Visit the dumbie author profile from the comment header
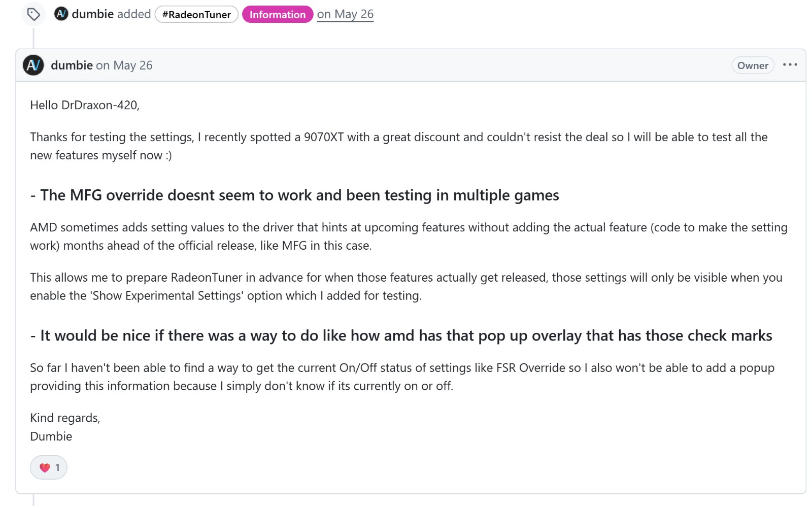Viewport: 812px width, 506px height. coord(72,65)
